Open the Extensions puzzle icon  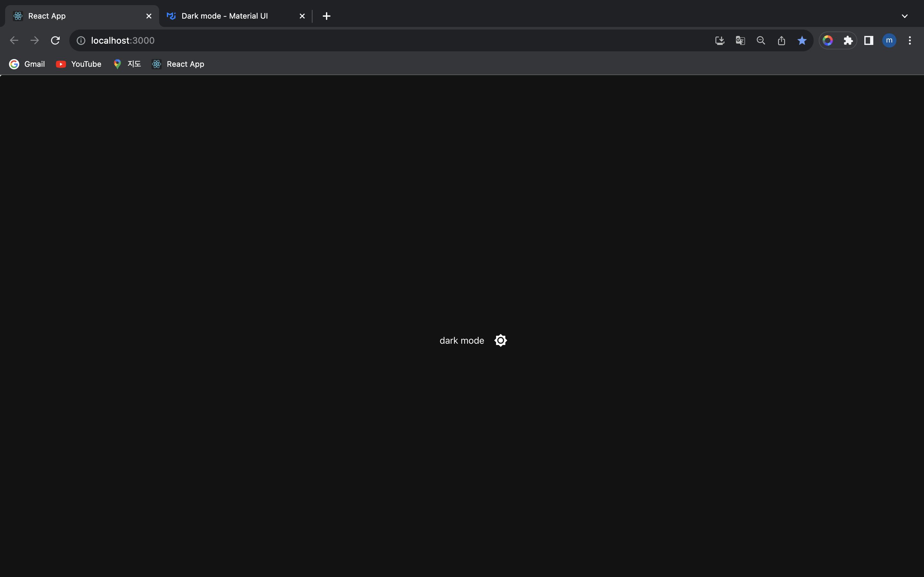(x=848, y=40)
